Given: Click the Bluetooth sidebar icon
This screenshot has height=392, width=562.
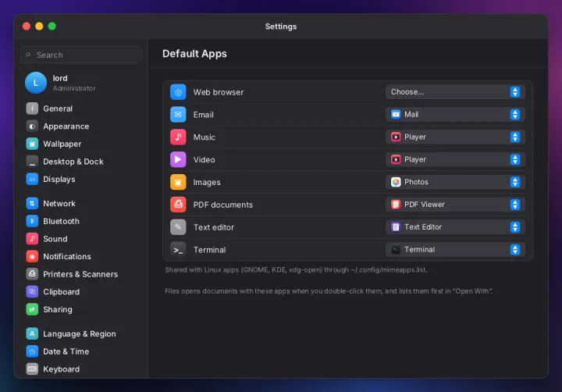Looking at the screenshot, I should tap(32, 221).
